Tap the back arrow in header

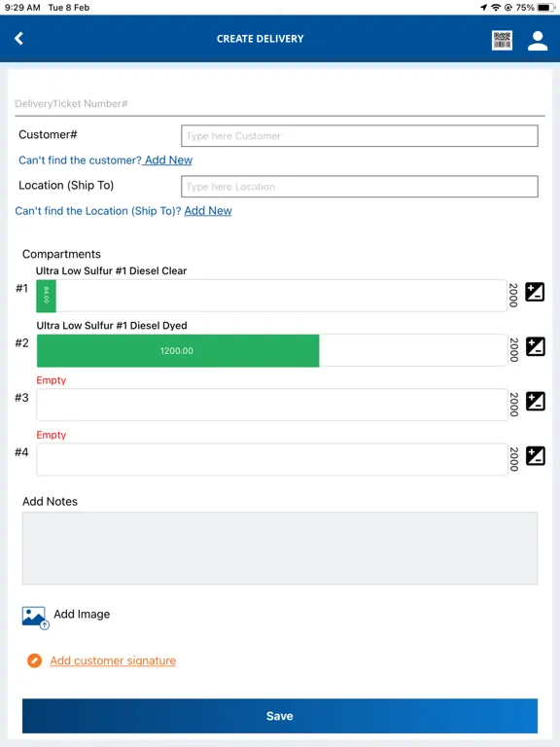pyautogui.click(x=19, y=39)
